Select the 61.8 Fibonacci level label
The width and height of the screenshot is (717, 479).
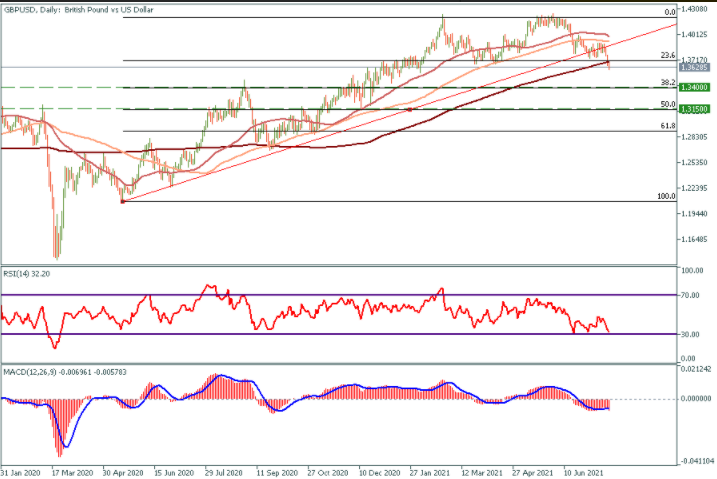click(x=668, y=126)
